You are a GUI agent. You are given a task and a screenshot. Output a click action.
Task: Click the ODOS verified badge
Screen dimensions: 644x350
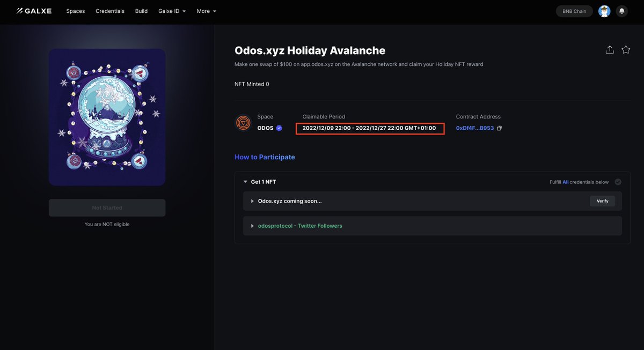pyautogui.click(x=279, y=128)
